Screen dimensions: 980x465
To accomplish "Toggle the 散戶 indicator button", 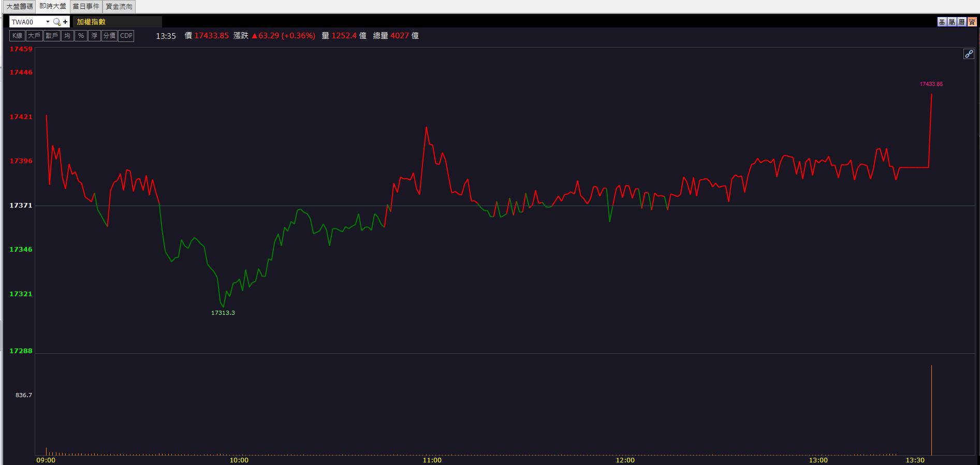I will pyautogui.click(x=52, y=36).
